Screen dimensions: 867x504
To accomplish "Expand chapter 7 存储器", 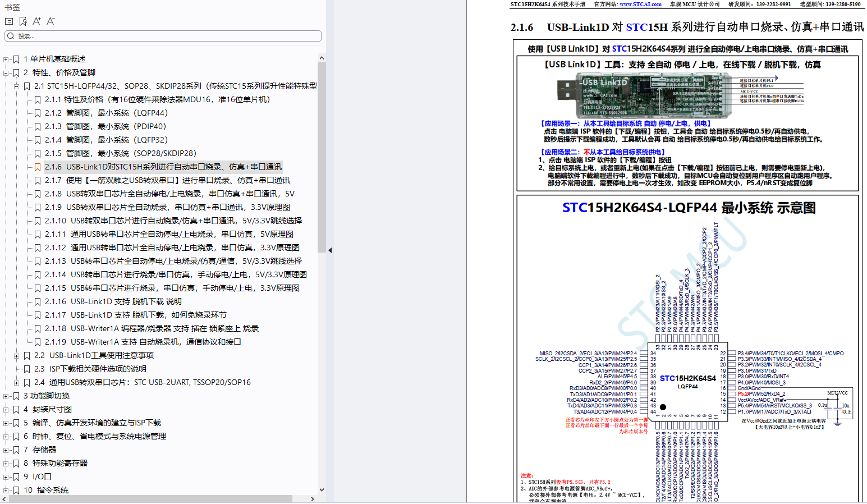I will [x=6, y=450].
